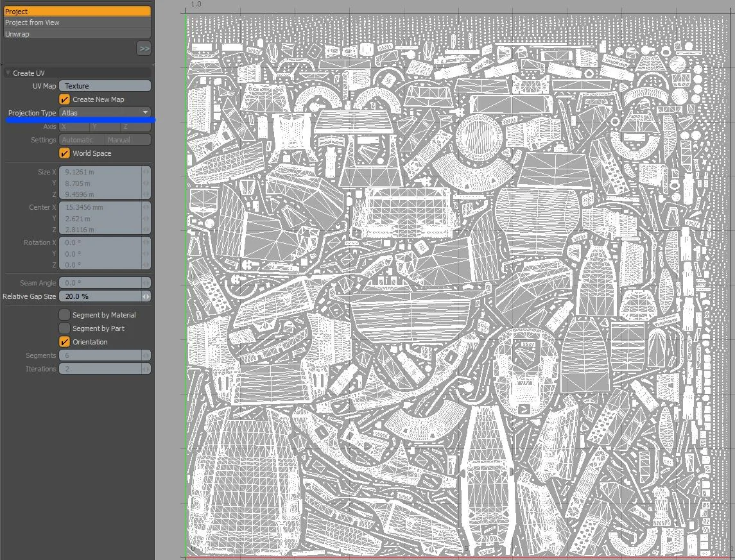
Task: Enable Segment by Part
Action: click(65, 328)
